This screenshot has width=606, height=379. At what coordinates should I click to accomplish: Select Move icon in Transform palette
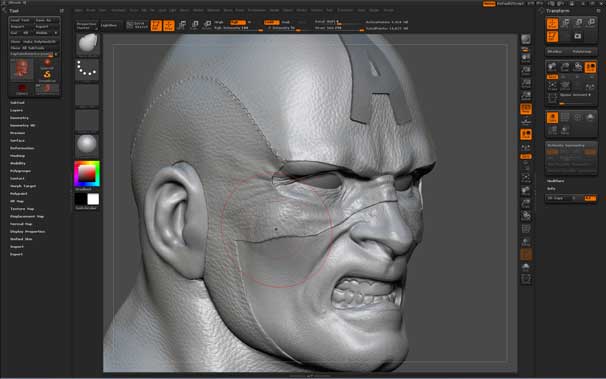pos(565,24)
